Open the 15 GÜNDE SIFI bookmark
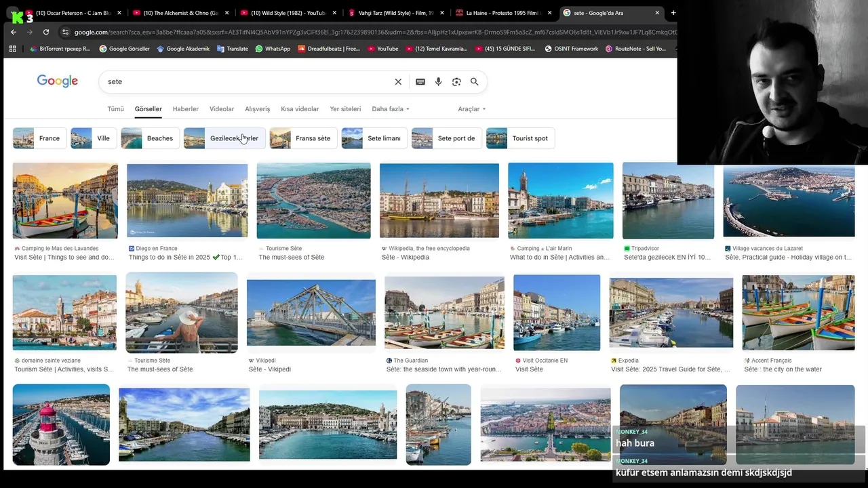The width and height of the screenshot is (868, 488). point(505,49)
